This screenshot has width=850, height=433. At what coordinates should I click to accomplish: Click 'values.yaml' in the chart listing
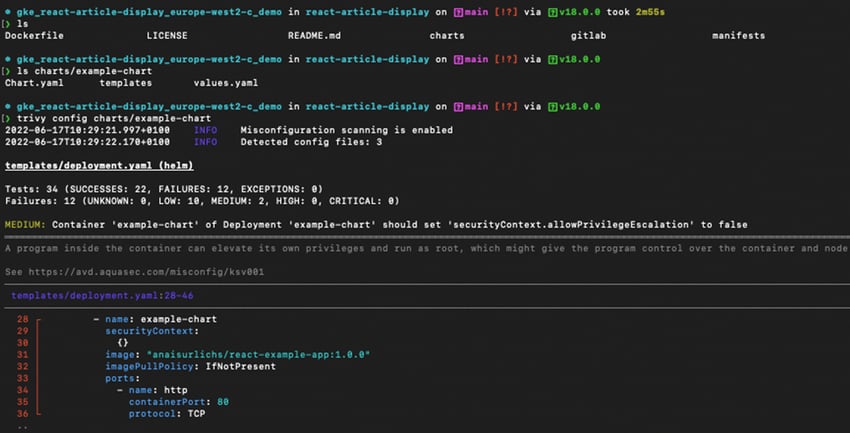click(x=226, y=83)
